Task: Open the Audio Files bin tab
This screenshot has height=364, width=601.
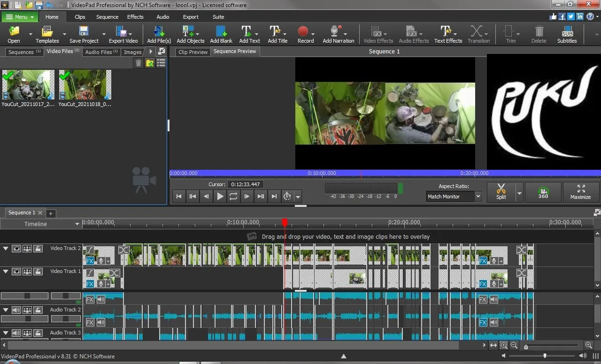Action: (101, 52)
